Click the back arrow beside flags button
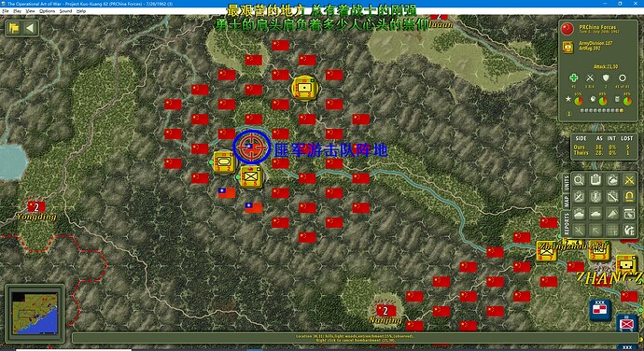The height and width of the screenshot is (351, 644). point(30,28)
